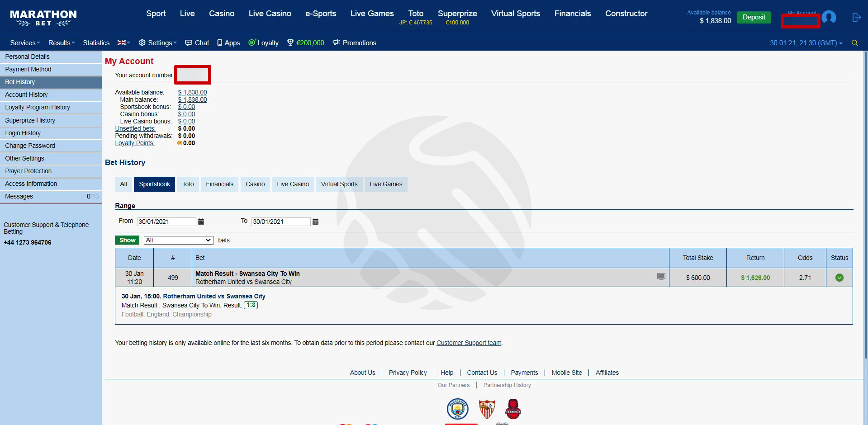Click the green Deposit button
Viewport: 868px width, 425px height.
click(754, 17)
